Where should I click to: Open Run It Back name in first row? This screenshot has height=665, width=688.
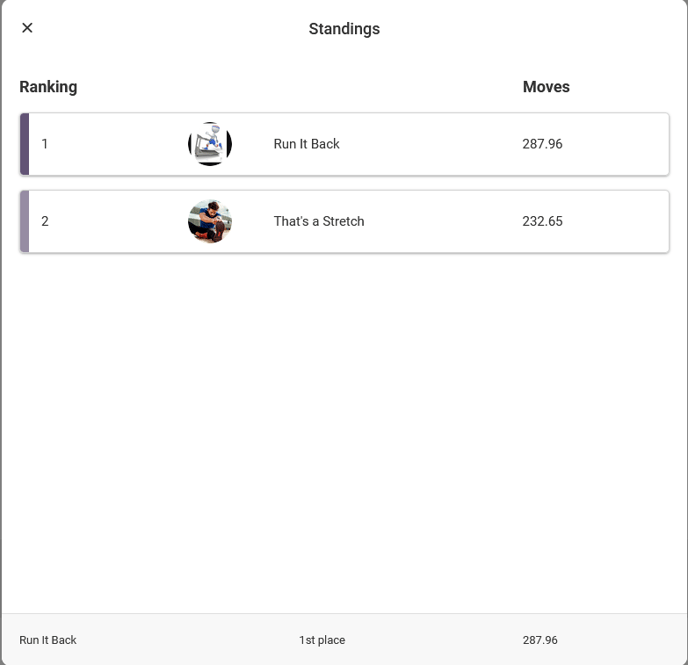[307, 144]
